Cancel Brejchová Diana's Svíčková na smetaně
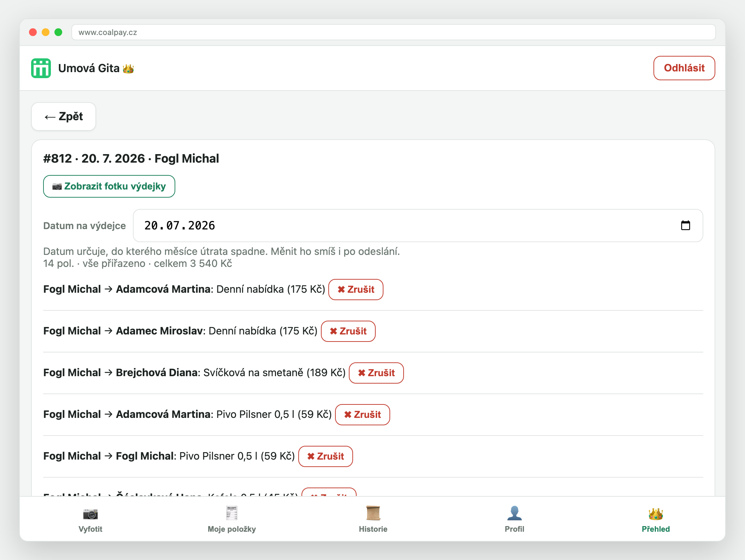745x560 pixels. click(x=376, y=373)
